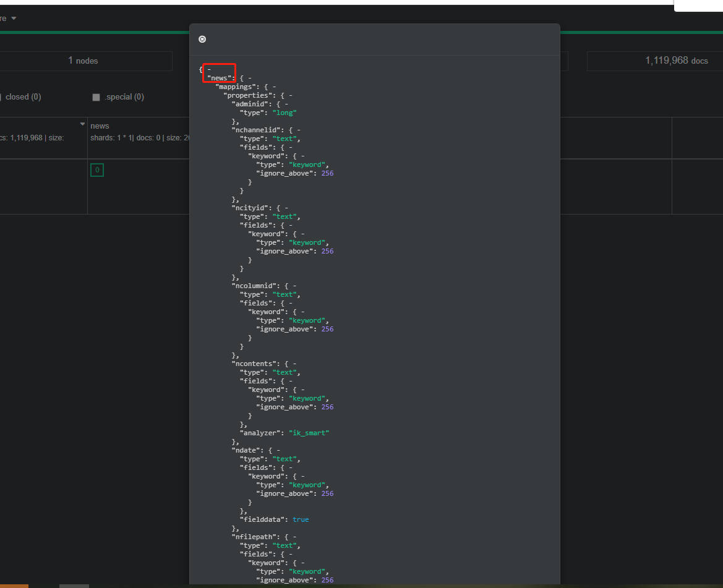723x588 pixels.
Task: Open the news index header
Action: tap(100, 126)
